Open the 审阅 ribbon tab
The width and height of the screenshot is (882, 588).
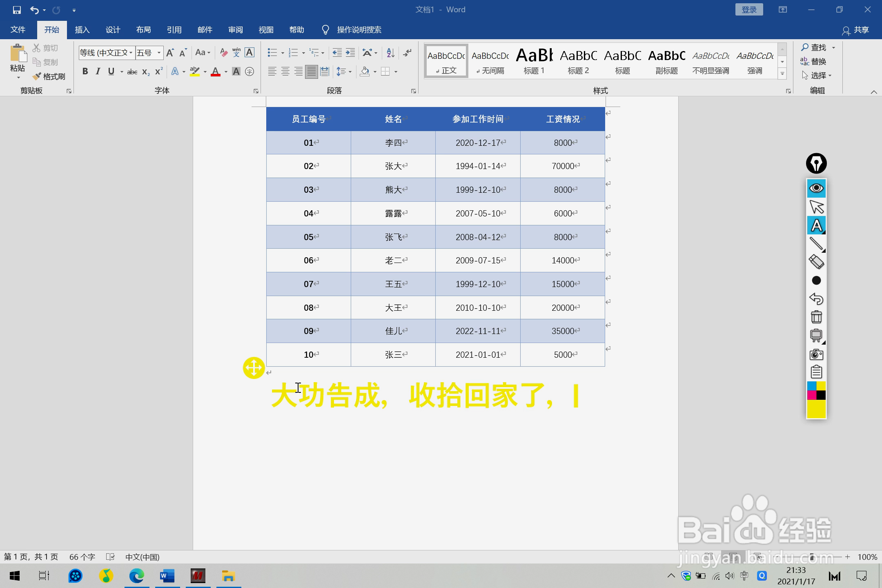click(236, 29)
